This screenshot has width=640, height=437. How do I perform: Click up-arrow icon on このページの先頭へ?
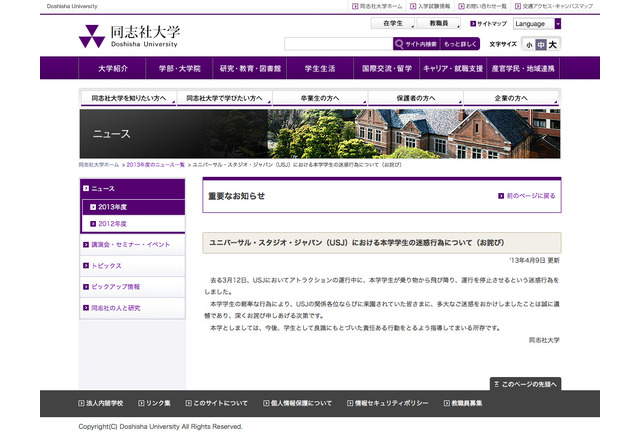(x=496, y=384)
